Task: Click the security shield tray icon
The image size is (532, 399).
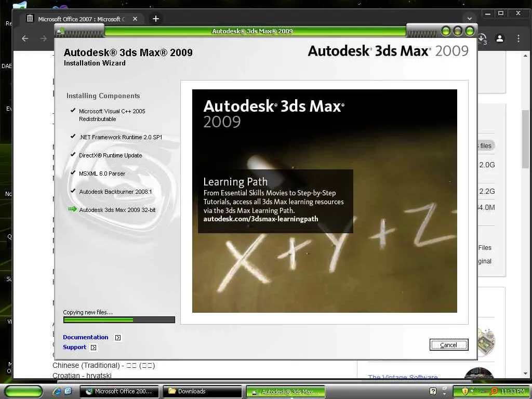Action: [465, 391]
